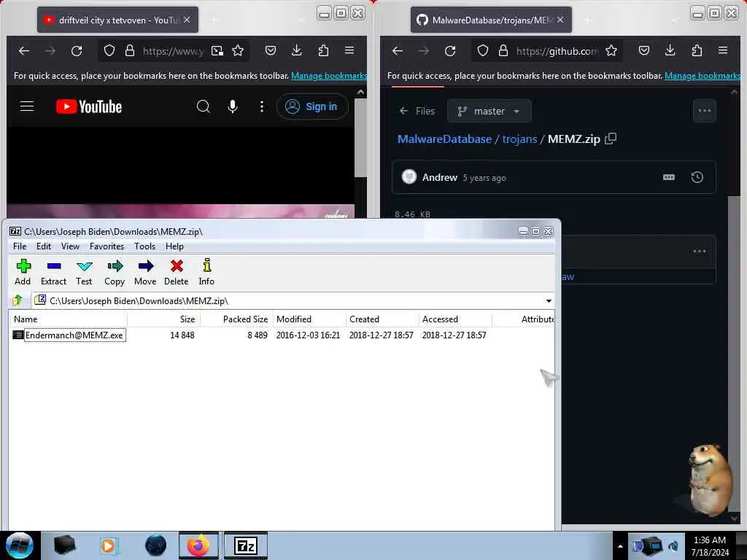Click the 2016-12-03 16:21 modified date
The image size is (747, 560).
pos(309,335)
